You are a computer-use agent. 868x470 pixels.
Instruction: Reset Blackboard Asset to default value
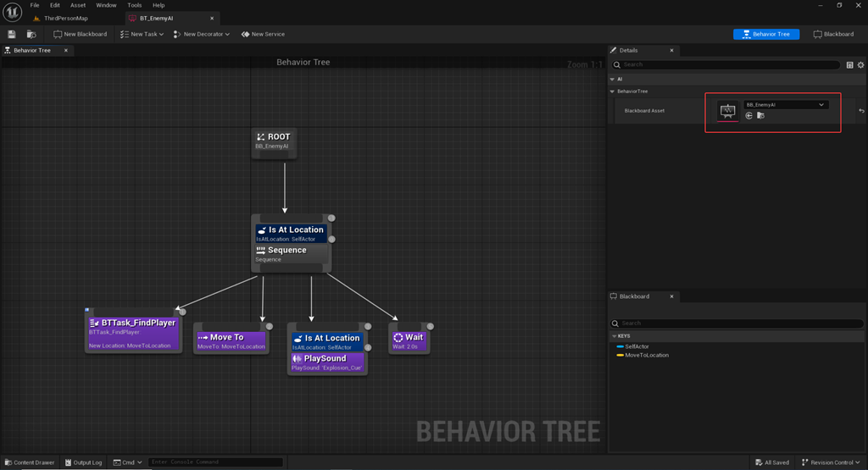tap(861, 111)
